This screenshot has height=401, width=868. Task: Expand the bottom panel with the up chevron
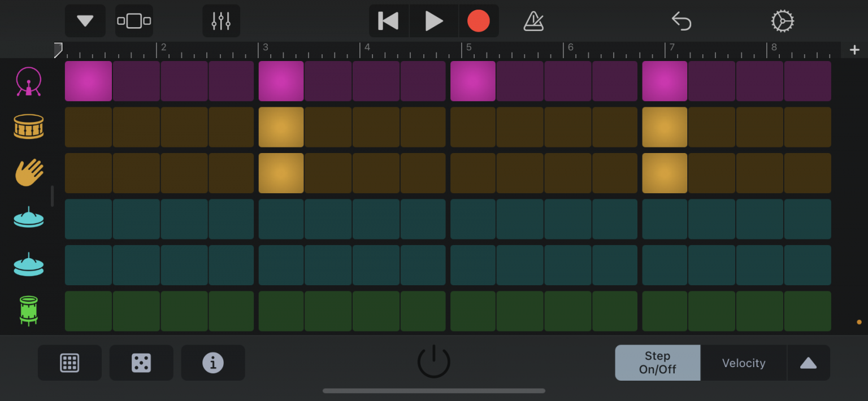808,363
